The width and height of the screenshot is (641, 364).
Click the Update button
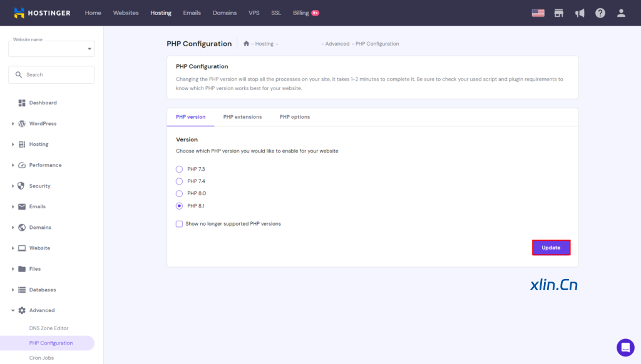(551, 248)
